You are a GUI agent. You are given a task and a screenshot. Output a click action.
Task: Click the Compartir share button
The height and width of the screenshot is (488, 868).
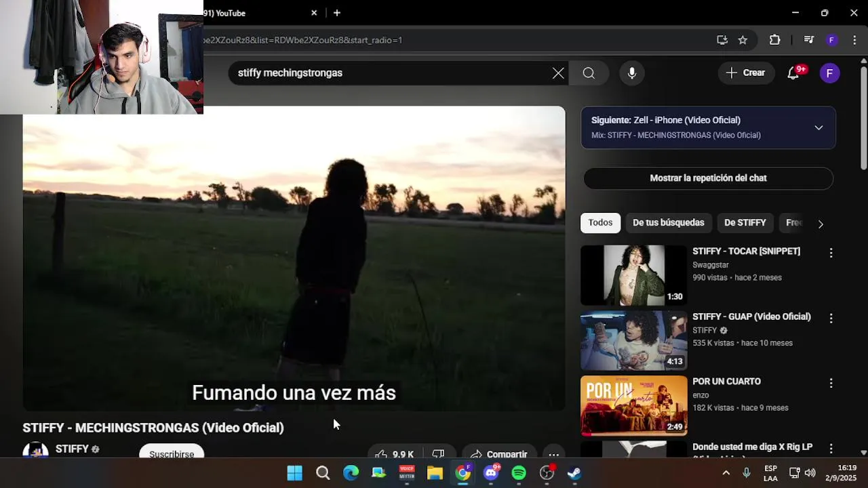(498, 453)
